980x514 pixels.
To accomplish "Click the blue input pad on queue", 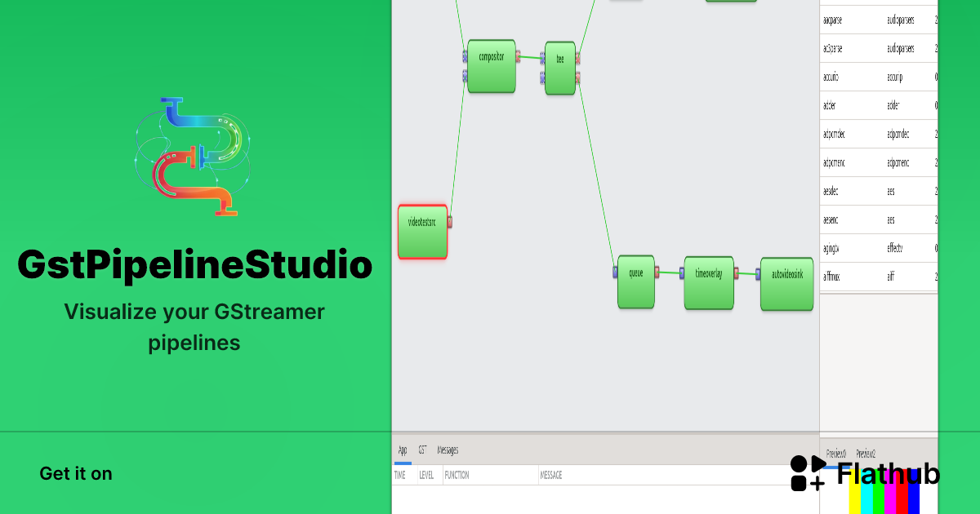I will pos(615,272).
